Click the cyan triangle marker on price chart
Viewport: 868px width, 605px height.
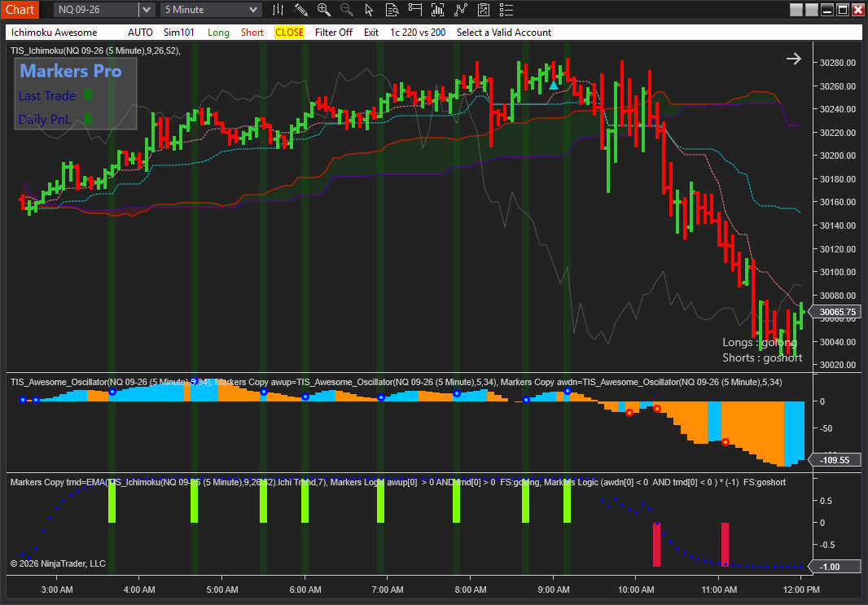coord(554,85)
